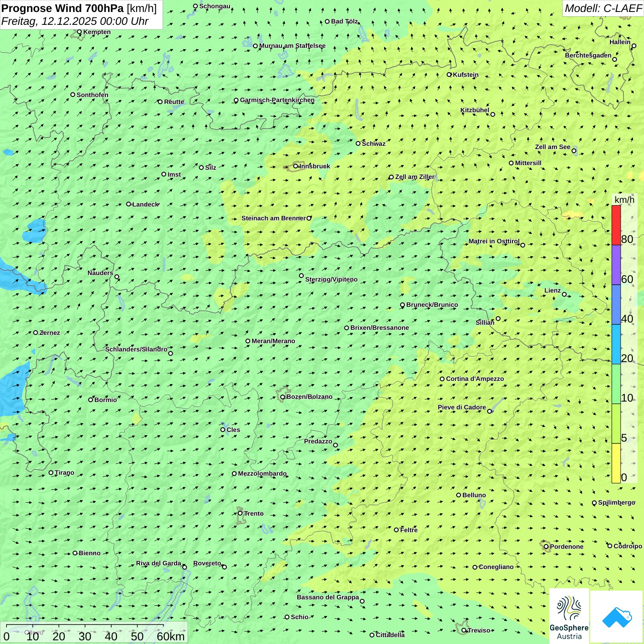Click the GeoSphere Austria logo

click(x=569, y=616)
